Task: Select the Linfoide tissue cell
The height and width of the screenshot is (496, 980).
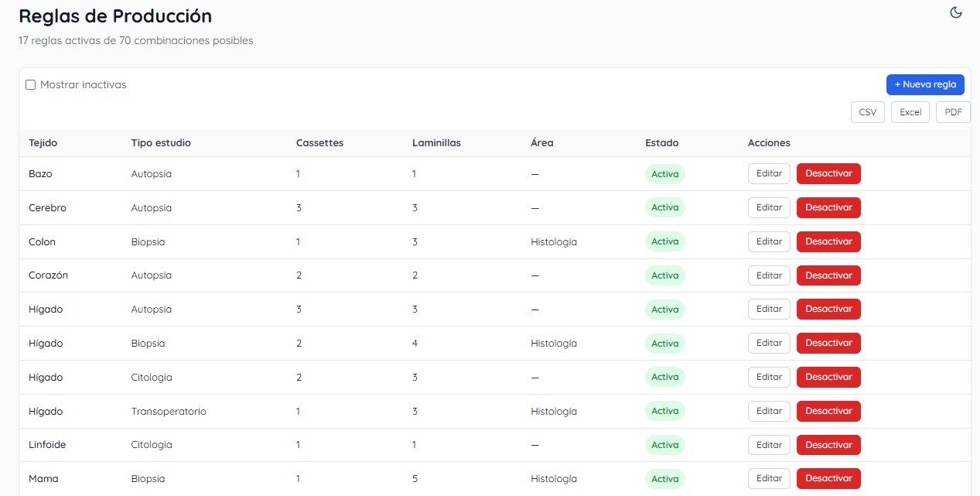Action: 46,445
